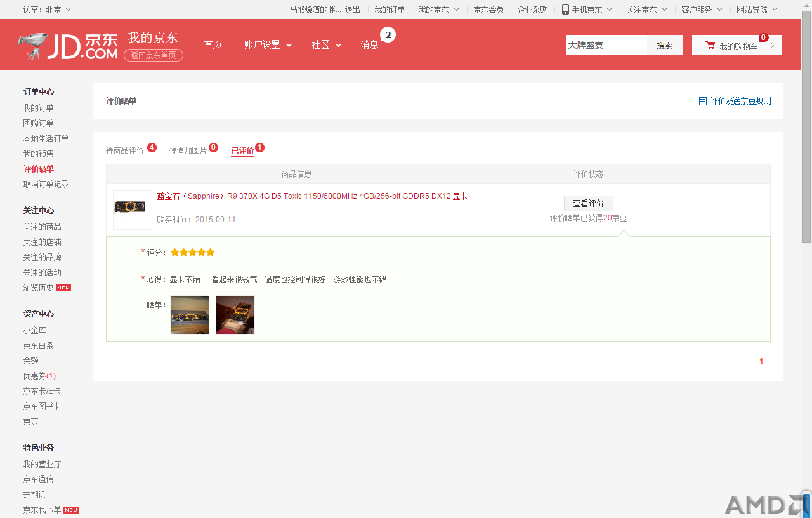Click 返回京东首页 button

click(x=154, y=55)
